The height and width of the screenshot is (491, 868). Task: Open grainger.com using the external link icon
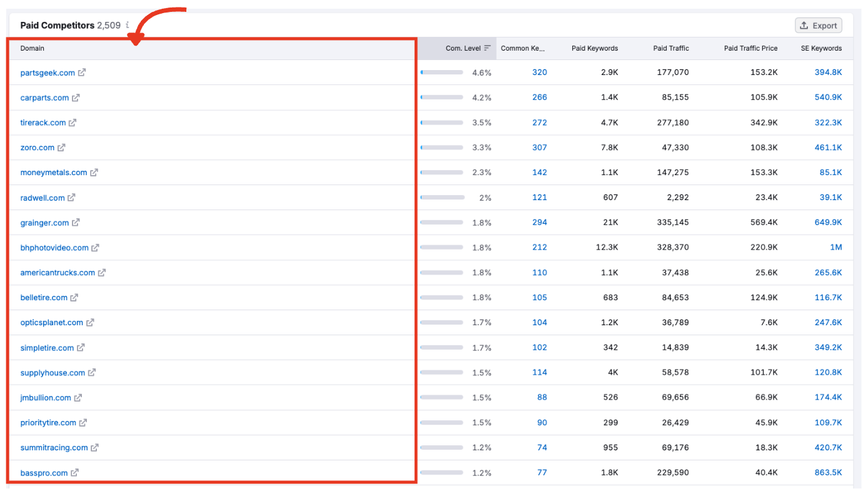(x=76, y=223)
